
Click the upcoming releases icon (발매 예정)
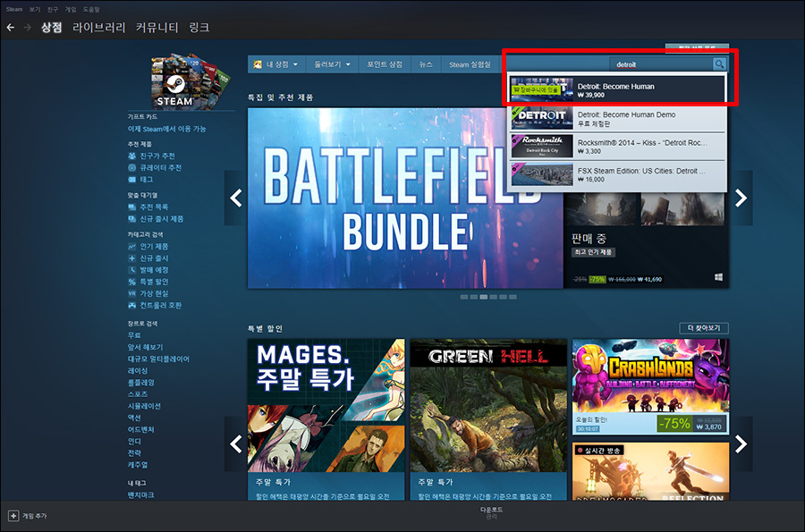[x=132, y=270]
